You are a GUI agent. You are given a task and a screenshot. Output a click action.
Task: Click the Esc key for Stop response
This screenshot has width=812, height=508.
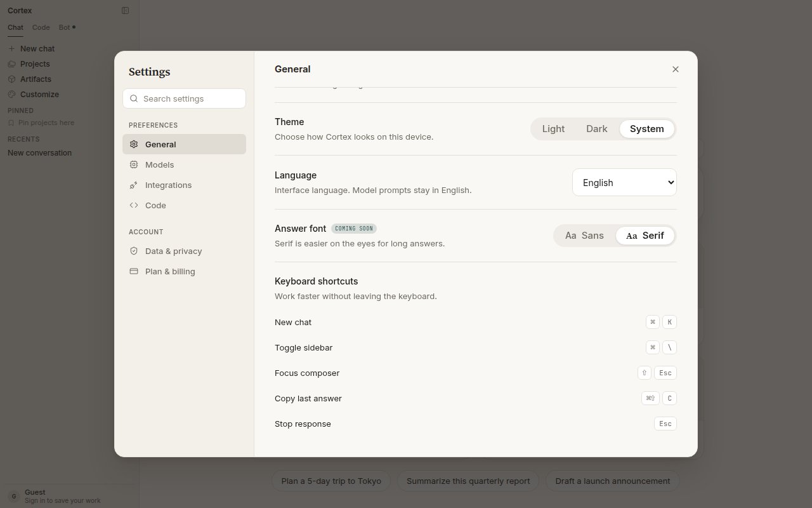click(665, 424)
